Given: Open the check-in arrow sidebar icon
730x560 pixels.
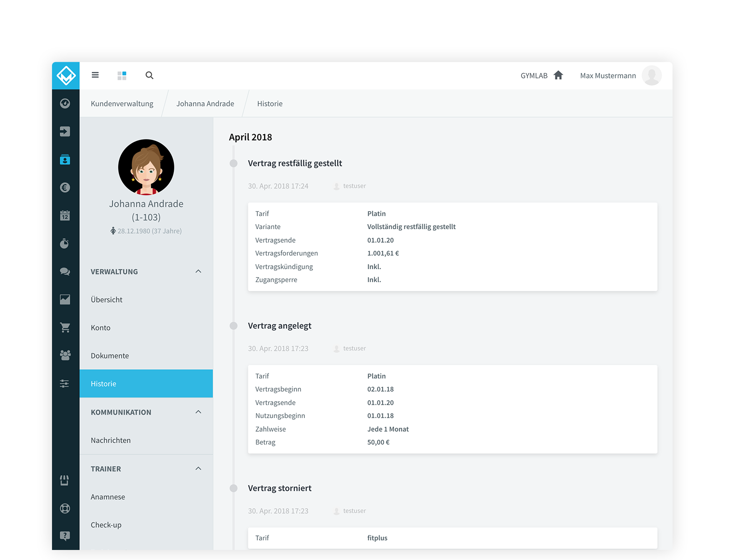Looking at the screenshot, I should [x=65, y=131].
